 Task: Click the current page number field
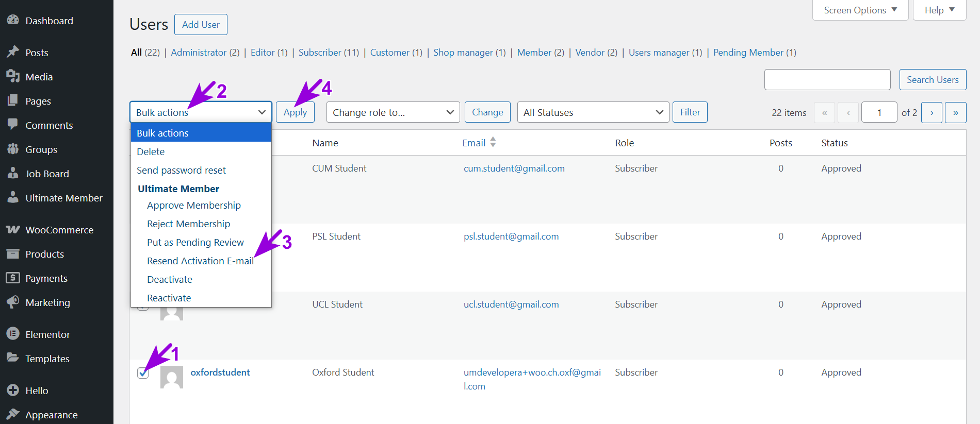point(879,112)
